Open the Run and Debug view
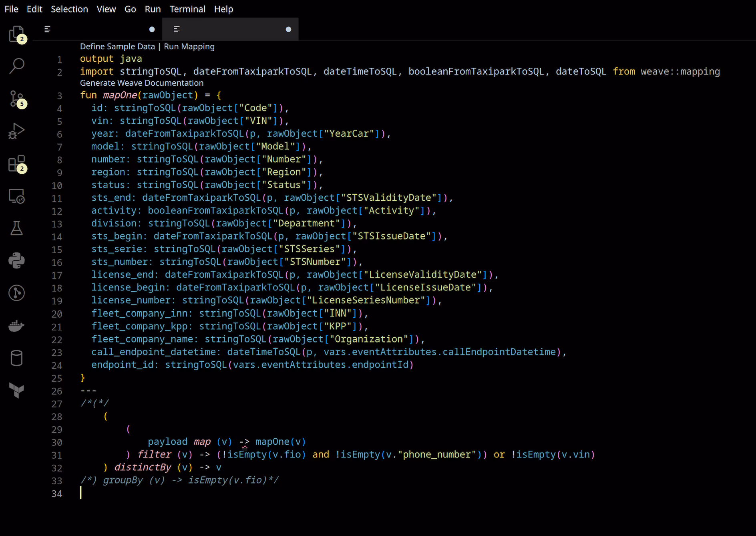Image resolution: width=756 pixels, height=536 pixels. pyautogui.click(x=16, y=131)
